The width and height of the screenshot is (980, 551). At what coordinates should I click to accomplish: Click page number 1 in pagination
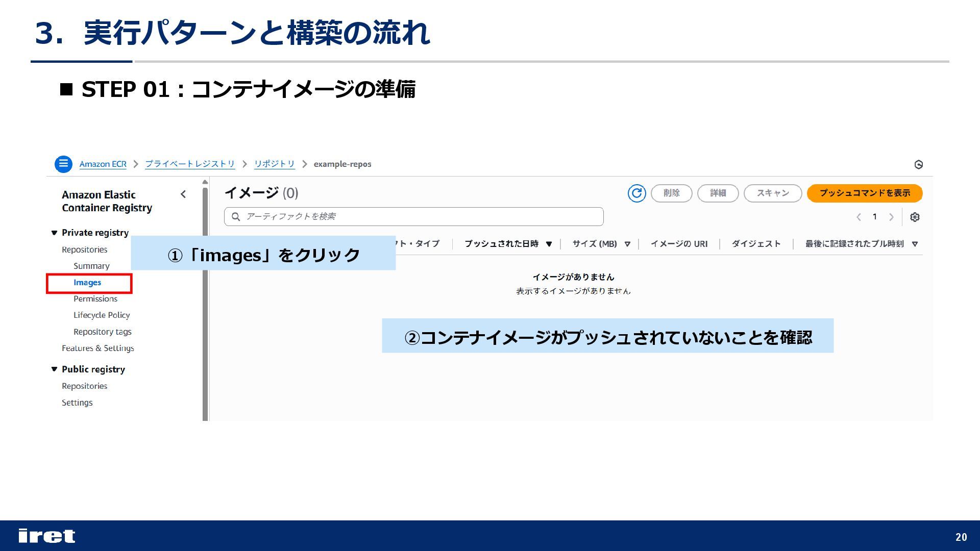click(x=875, y=217)
